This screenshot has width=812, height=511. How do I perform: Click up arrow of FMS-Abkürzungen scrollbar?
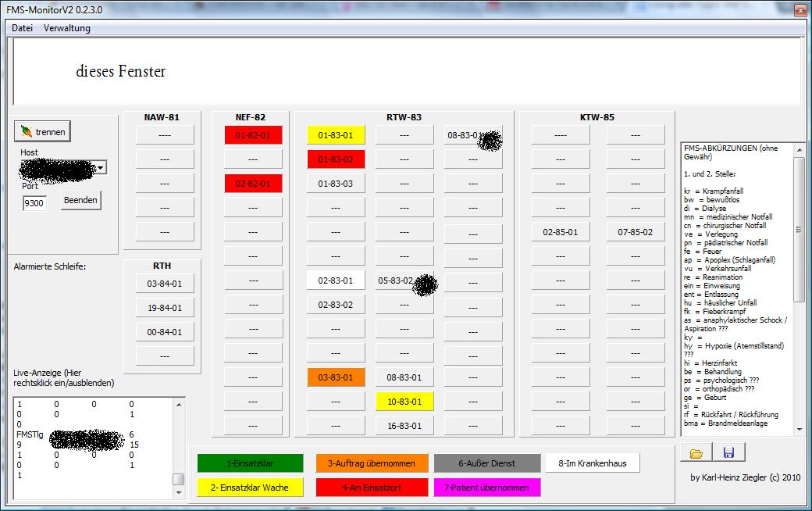click(x=799, y=150)
